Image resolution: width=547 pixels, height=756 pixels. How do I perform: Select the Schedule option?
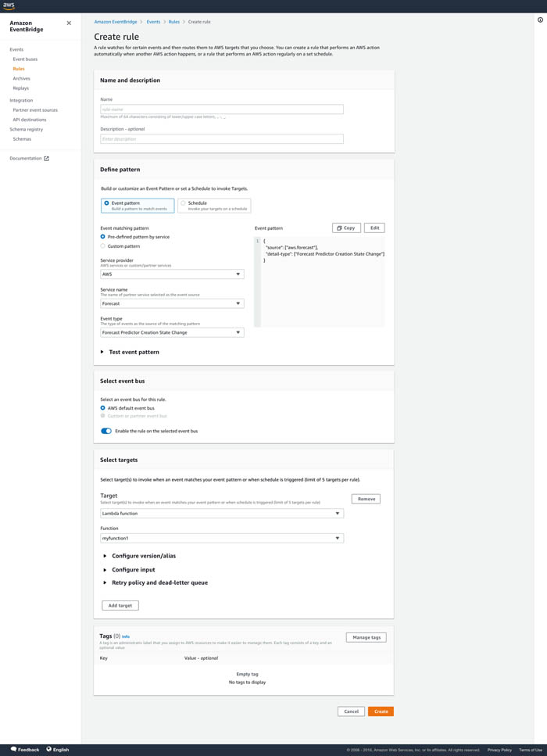pos(214,206)
